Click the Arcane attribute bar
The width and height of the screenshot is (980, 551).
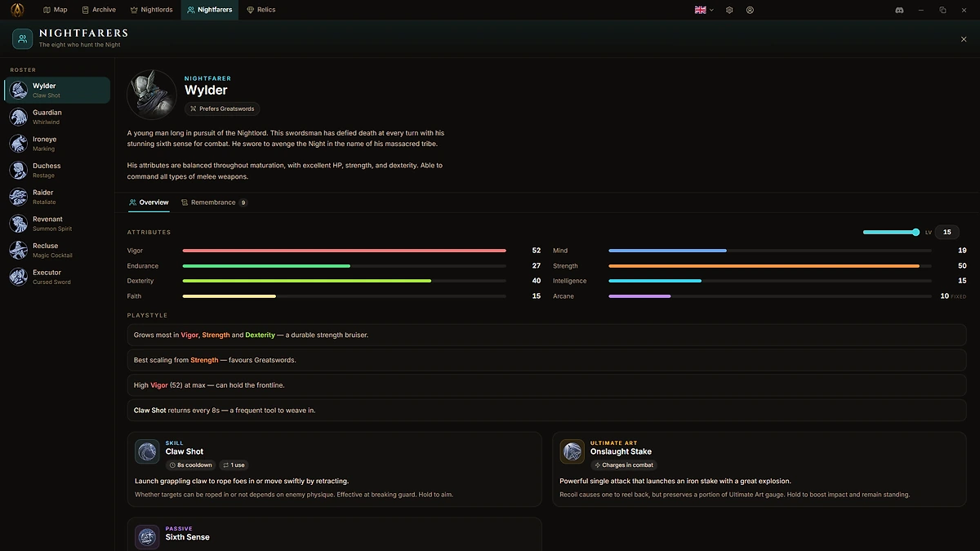pyautogui.click(x=769, y=296)
